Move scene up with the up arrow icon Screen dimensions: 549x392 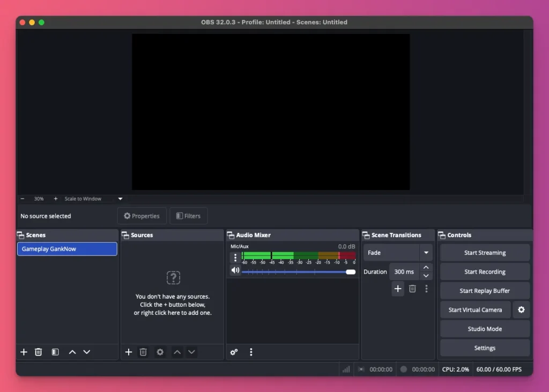click(x=72, y=352)
